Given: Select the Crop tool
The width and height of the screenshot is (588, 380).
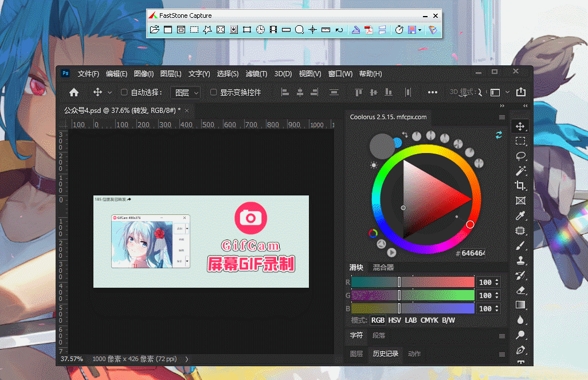Looking at the screenshot, I should coord(520,186).
